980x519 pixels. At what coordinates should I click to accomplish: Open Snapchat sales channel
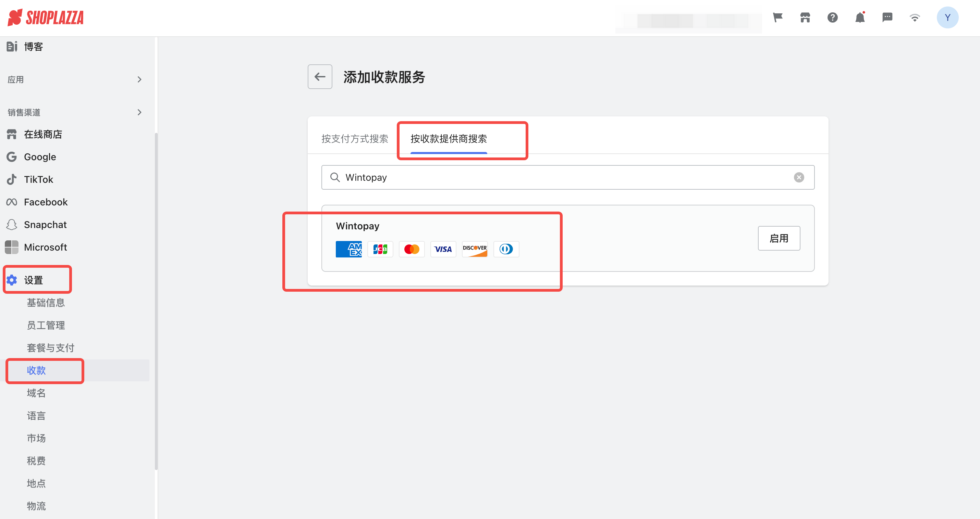click(x=45, y=224)
